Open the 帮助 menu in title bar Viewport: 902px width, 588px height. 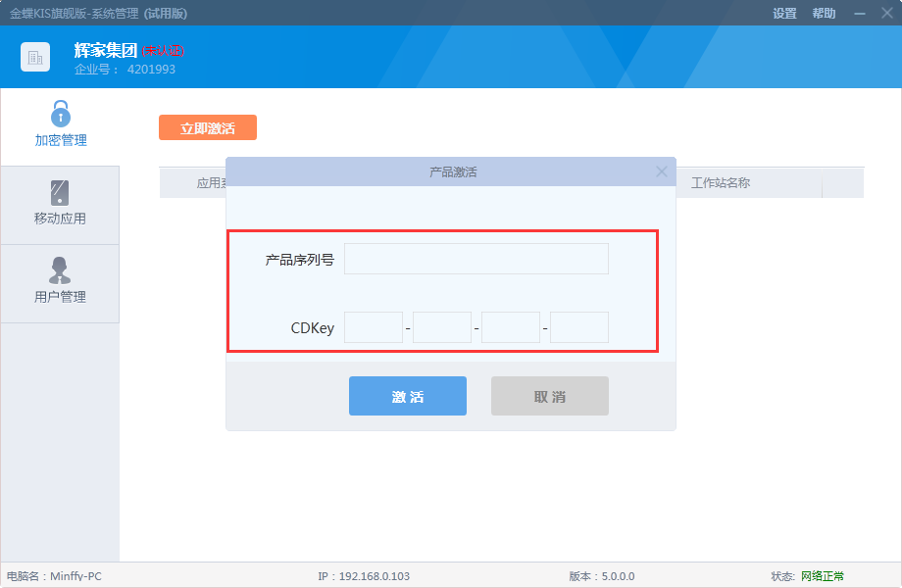tap(824, 13)
